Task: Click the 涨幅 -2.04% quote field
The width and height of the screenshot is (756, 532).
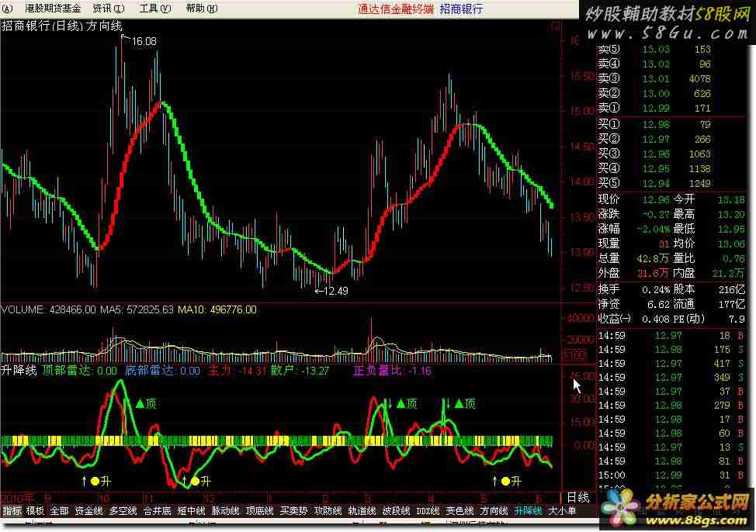Action: [x=634, y=229]
